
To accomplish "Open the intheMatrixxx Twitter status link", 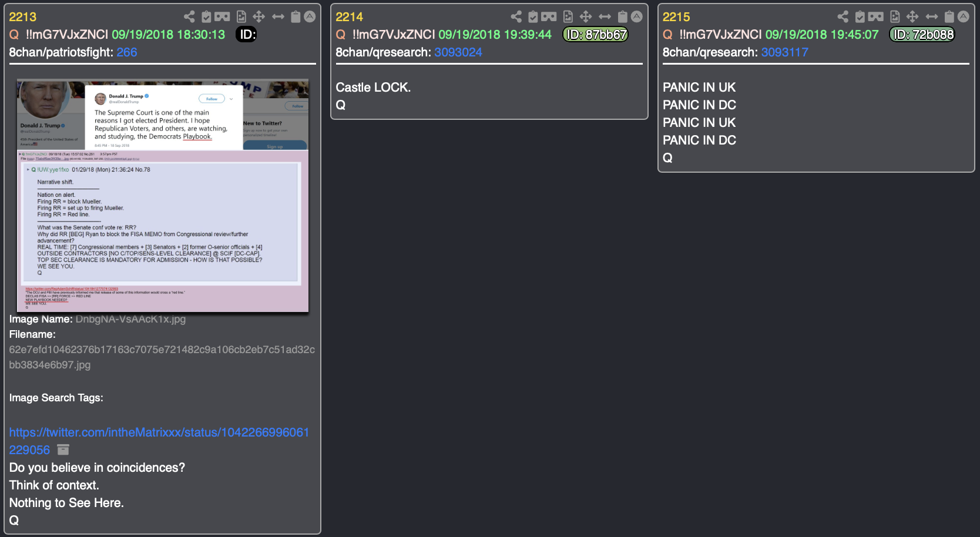I will coord(159,441).
